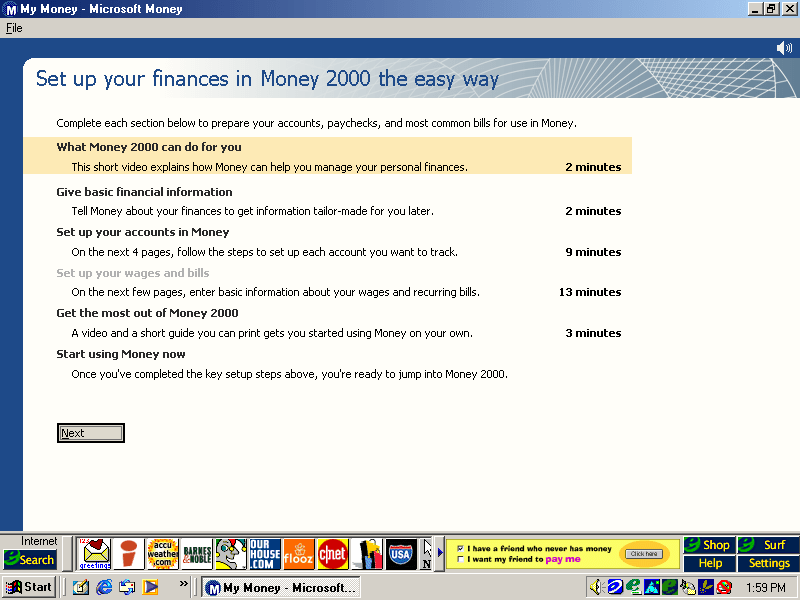
Task: Click the USA shield icon
Action: click(x=401, y=553)
